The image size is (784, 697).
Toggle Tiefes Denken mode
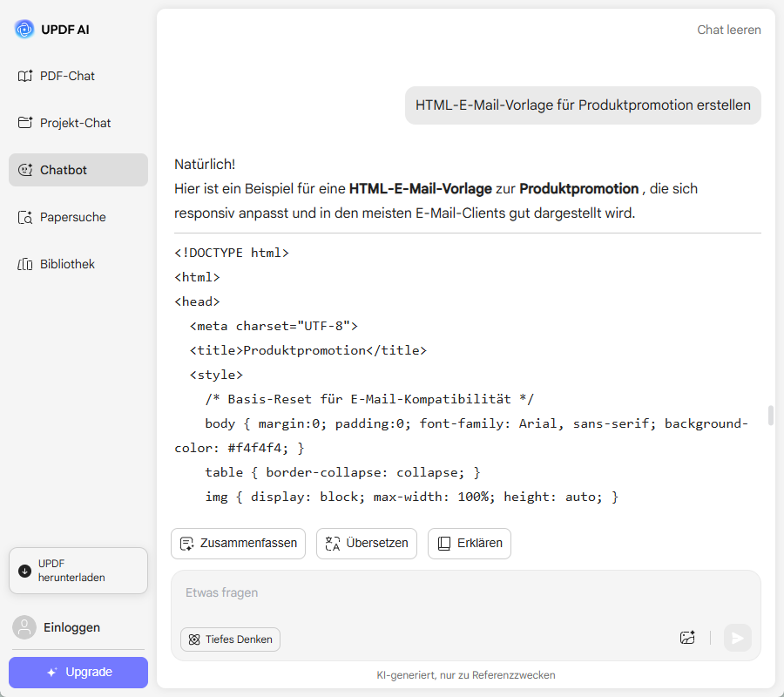pyautogui.click(x=230, y=639)
